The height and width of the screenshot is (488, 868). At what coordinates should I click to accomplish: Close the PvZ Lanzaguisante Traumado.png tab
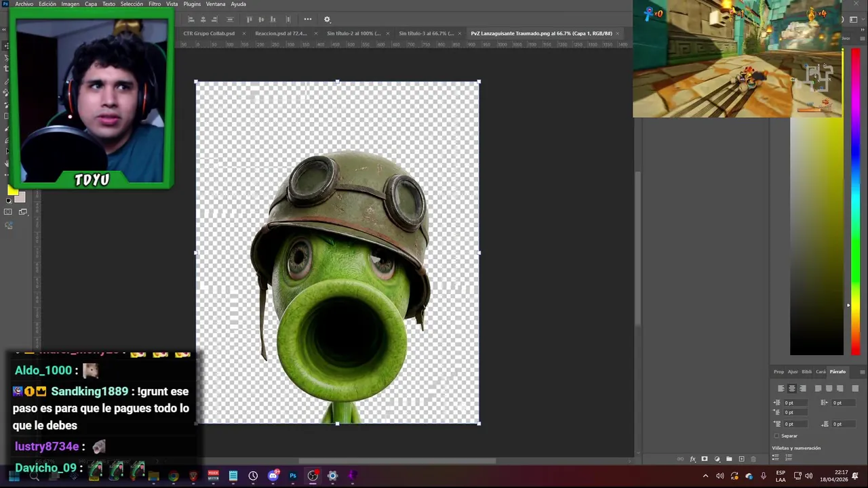(x=617, y=33)
